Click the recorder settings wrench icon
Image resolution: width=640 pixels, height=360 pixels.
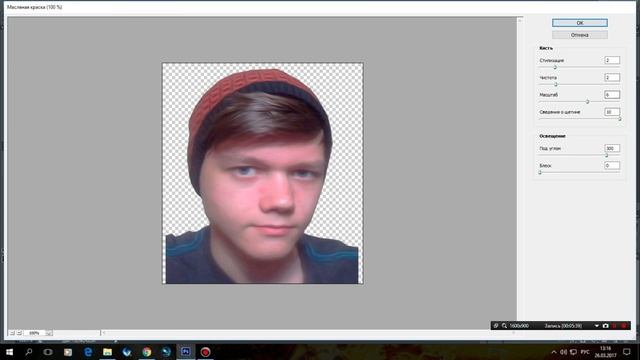coord(496,326)
